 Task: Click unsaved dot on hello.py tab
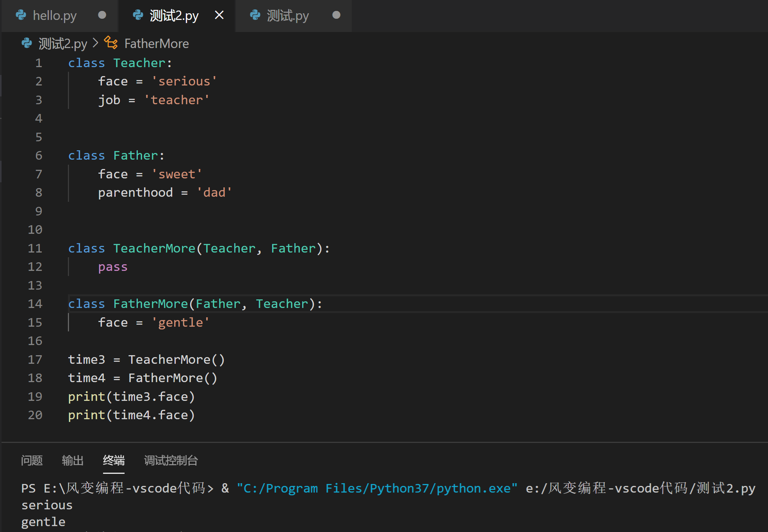[x=102, y=15]
